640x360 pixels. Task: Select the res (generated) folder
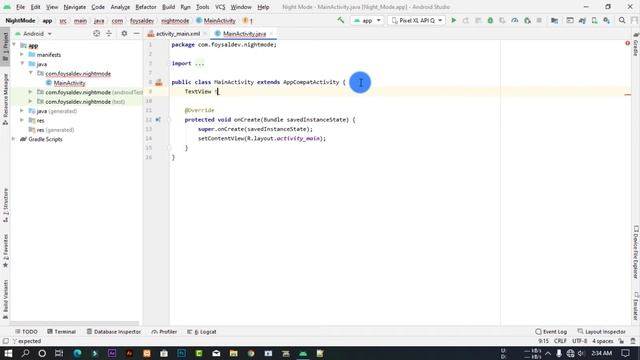(51, 130)
